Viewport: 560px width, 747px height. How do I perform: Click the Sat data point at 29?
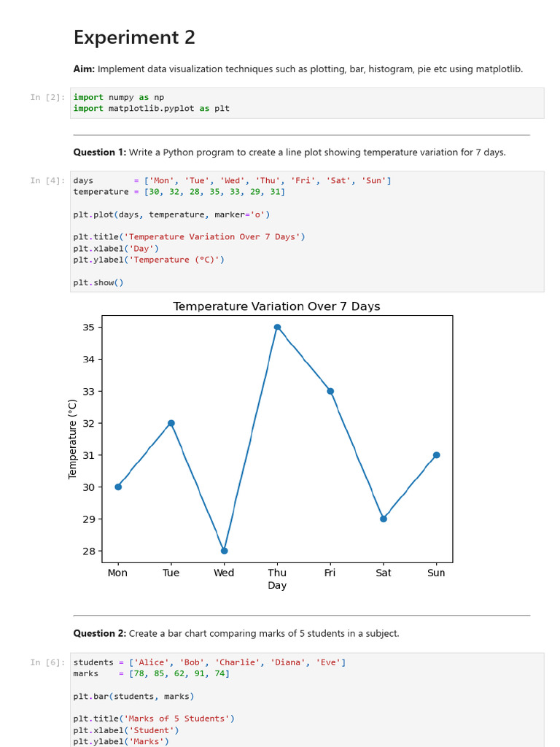(384, 519)
